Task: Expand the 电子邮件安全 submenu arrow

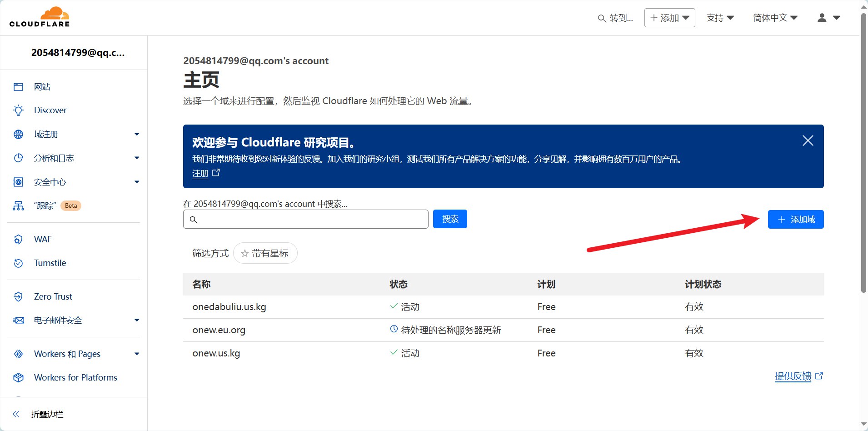Action: pos(137,320)
